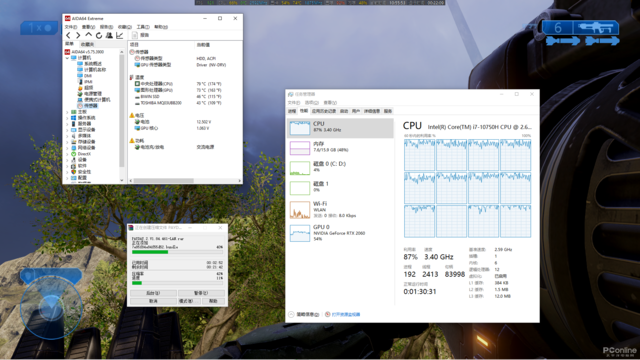
Task: Click the graph chart icon in AIDA64 toolbar
Action: coord(119,36)
